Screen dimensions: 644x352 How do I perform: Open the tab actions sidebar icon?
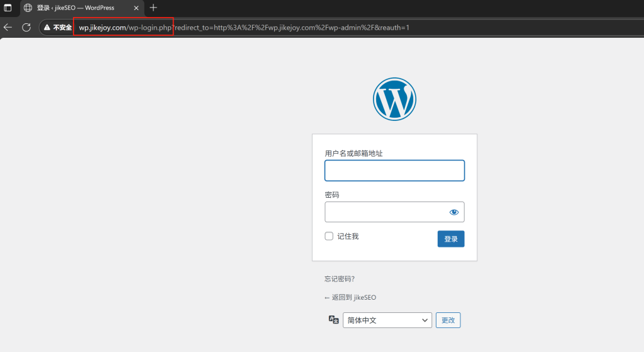8,8
